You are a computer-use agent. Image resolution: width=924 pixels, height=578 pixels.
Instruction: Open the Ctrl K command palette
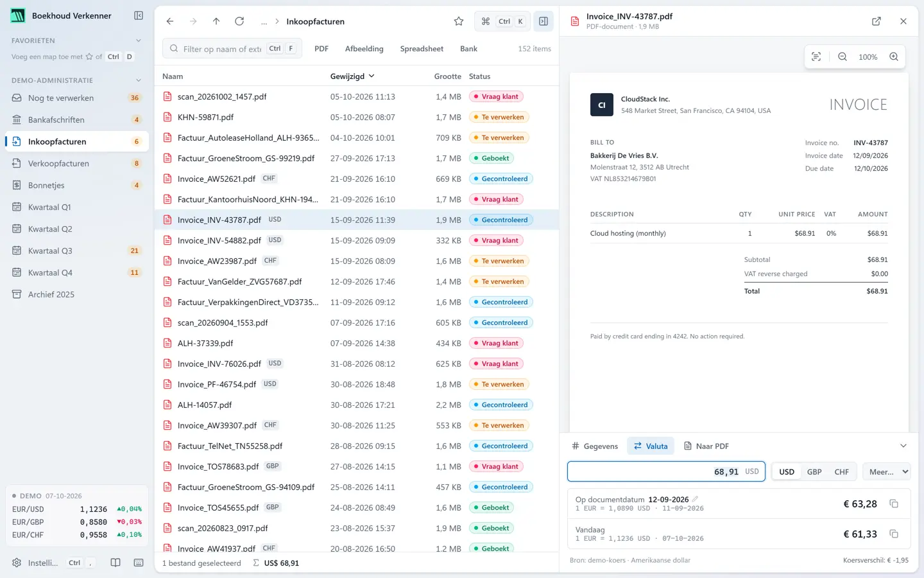pos(502,21)
